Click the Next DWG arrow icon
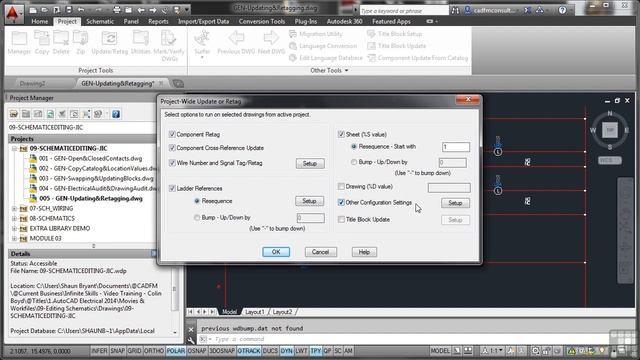 pyautogui.click(x=271, y=39)
